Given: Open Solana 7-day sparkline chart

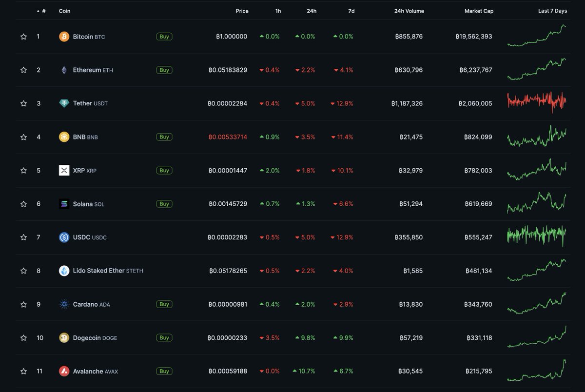Looking at the screenshot, I should (x=537, y=203).
